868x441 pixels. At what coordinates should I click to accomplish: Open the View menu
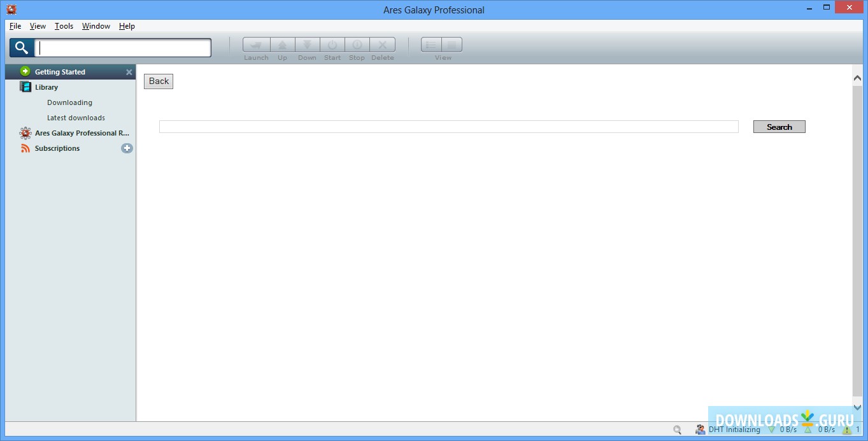(x=38, y=26)
